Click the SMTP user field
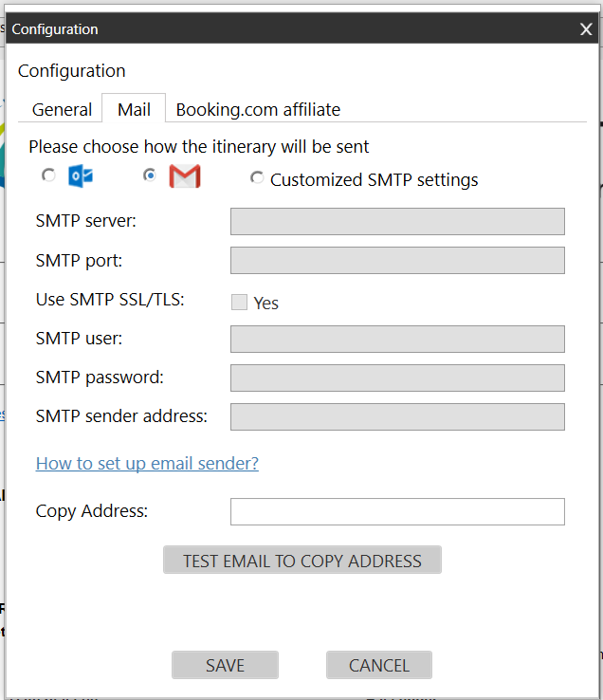This screenshot has width=603, height=700. (397, 339)
